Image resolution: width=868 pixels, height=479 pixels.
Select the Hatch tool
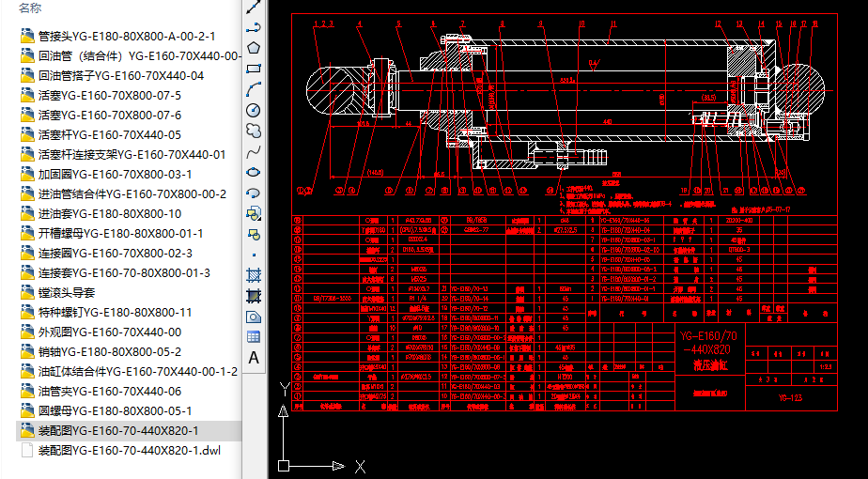tap(253, 275)
